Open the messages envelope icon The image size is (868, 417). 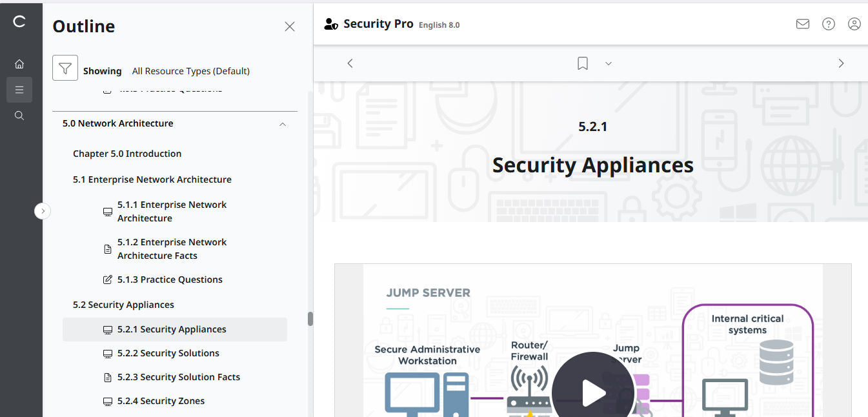click(x=802, y=23)
